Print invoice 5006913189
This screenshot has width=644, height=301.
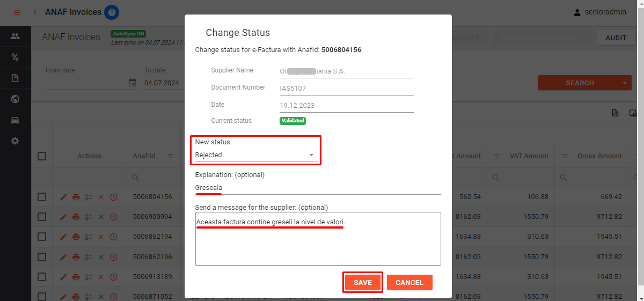(x=76, y=277)
